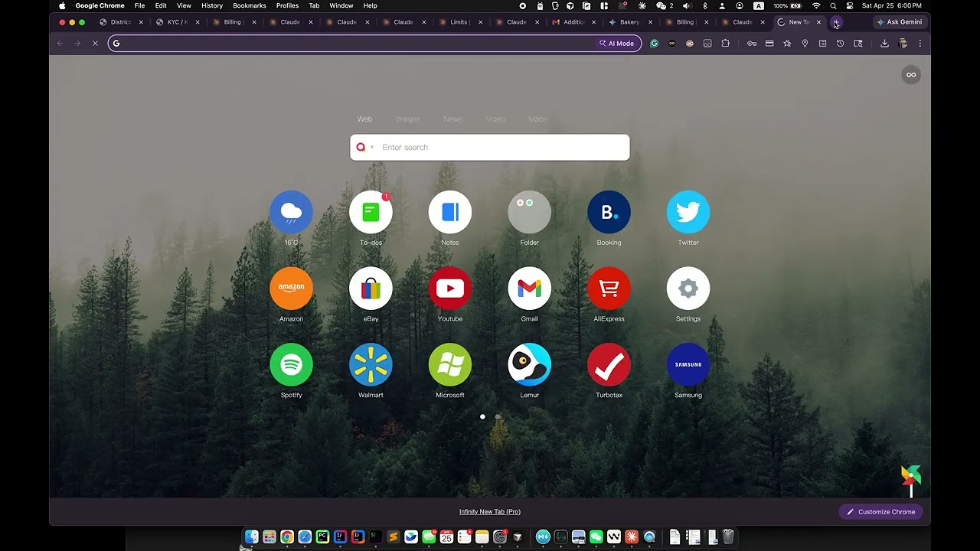Close the New Tab browser tab

tap(818, 22)
